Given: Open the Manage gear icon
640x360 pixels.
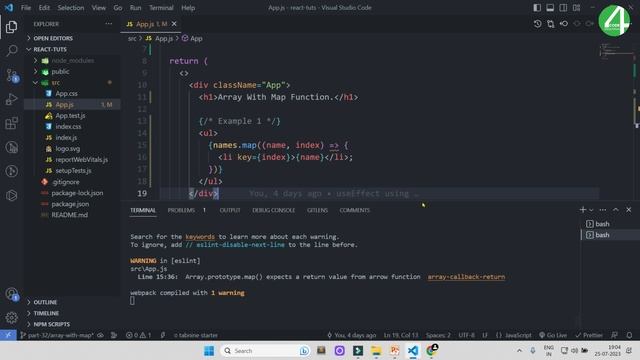Looking at the screenshot, I should [11, 318].
